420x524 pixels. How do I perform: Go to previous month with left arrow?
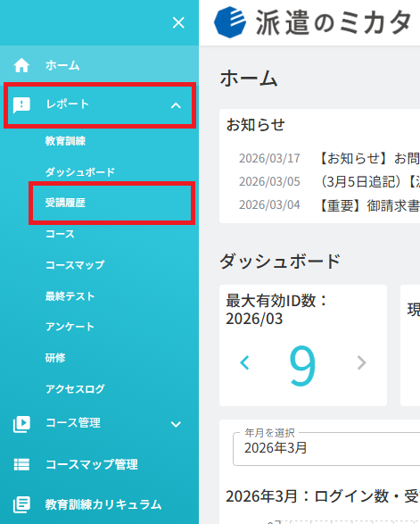click(x=244, y=362)
